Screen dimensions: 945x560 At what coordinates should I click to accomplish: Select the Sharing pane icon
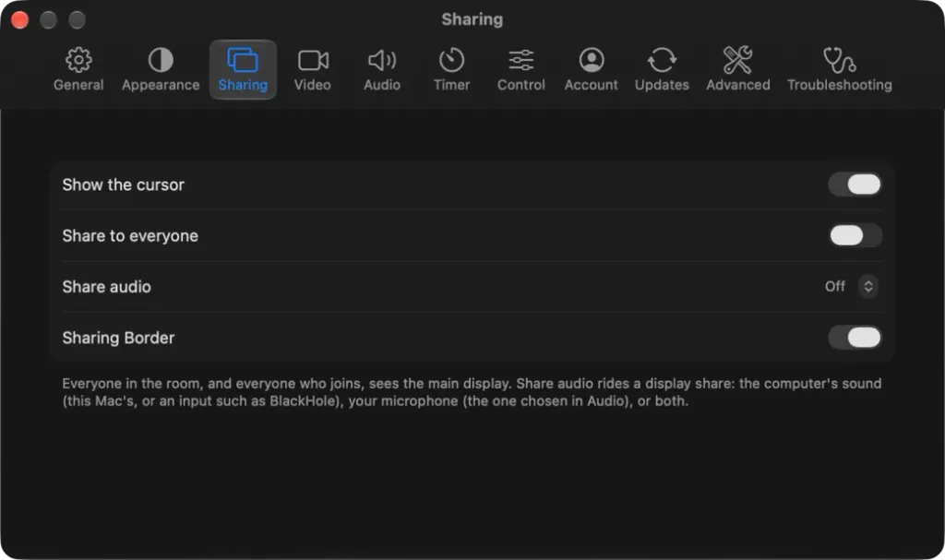(243, 69)
